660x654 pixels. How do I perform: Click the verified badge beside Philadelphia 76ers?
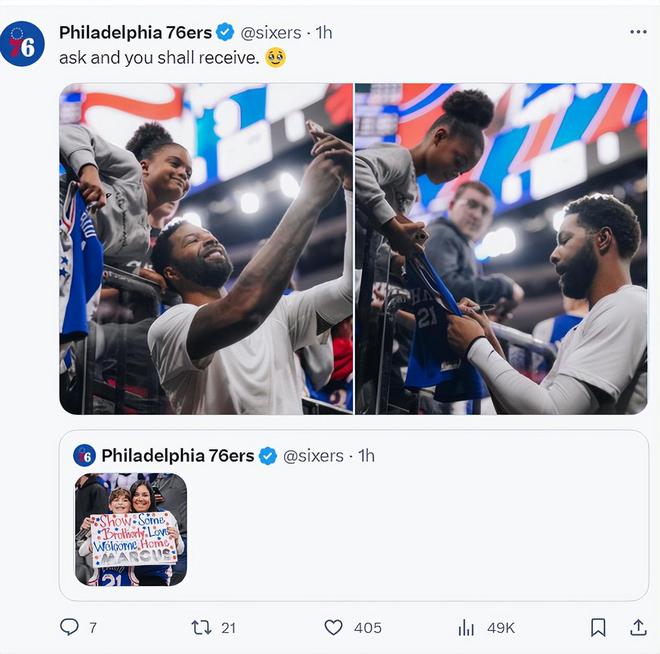pos(226,33)
